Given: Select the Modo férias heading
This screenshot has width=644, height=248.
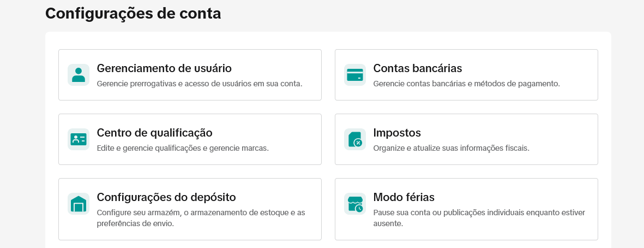Looking at the screenshot, I should [x=404, y=197].
